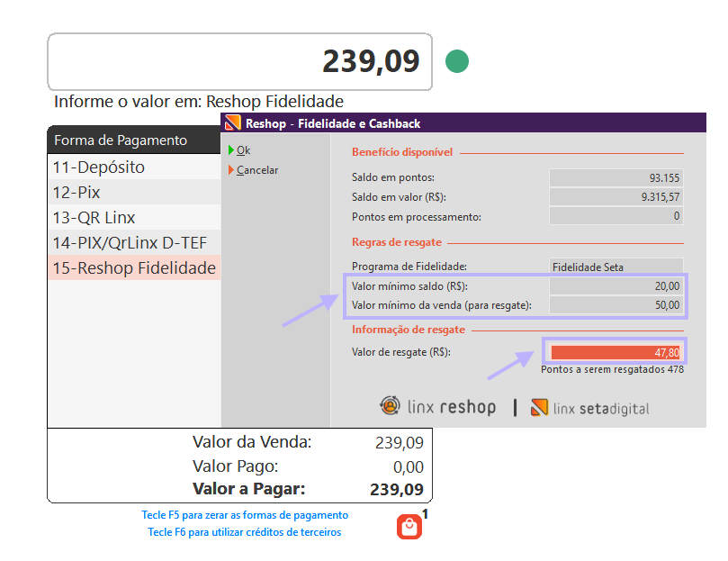The height and width of the screenshot is (561, 728).
Task: Click the Reshop dialog title bar icon
Action: tap(232, 123)
